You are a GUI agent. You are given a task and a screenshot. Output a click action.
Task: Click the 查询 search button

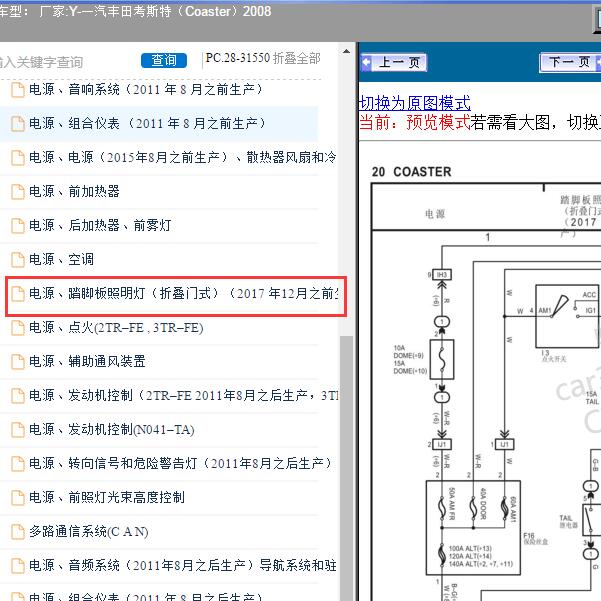pyautogui.click(x=164, y=60)
